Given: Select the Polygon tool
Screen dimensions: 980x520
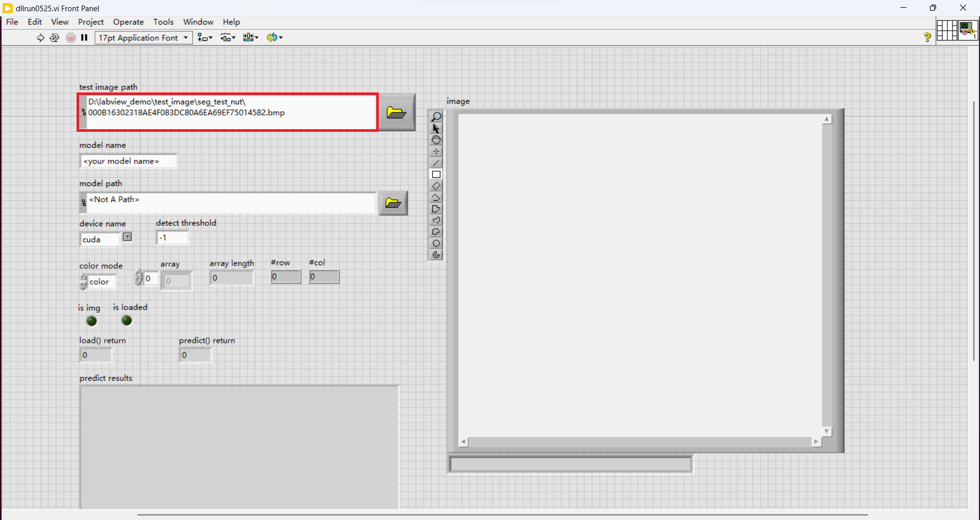Looking at the screenshot, I should click(436, 209).
